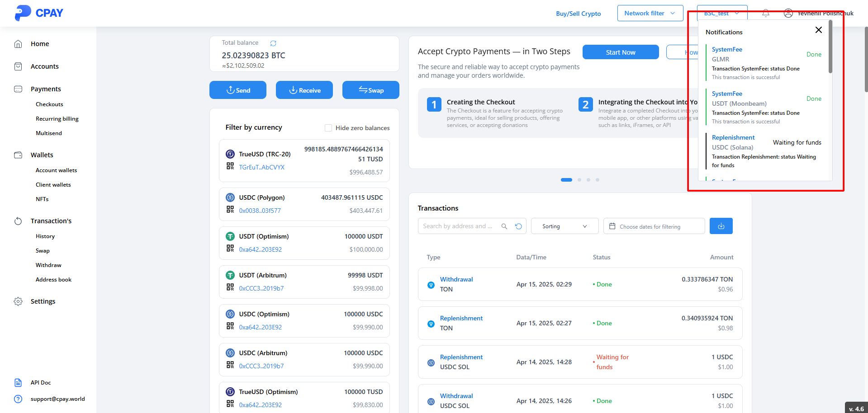Go to Accounts in the sidebar
The height and width of the screenshot is (413, 868).
coord(44,66)
